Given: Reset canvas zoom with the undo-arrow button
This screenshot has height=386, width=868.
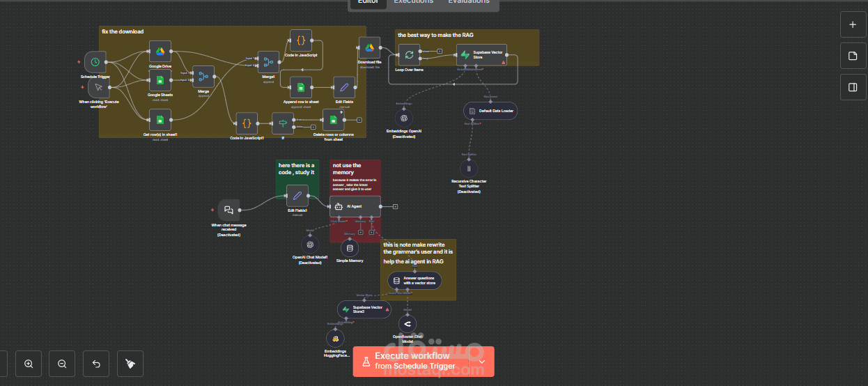Looking at the screenshot, I should point(96,364).
